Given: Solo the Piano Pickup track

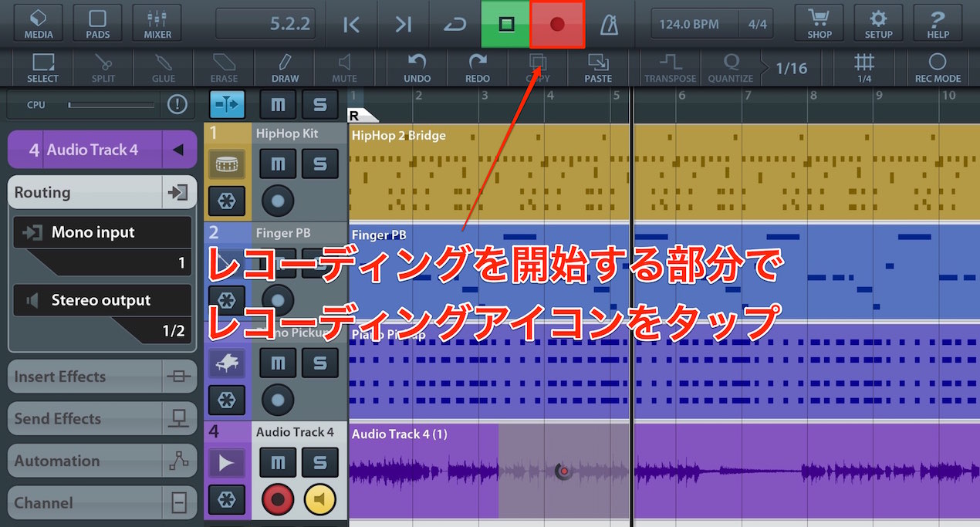Looking at the screenshot, I should pos(319,362).
